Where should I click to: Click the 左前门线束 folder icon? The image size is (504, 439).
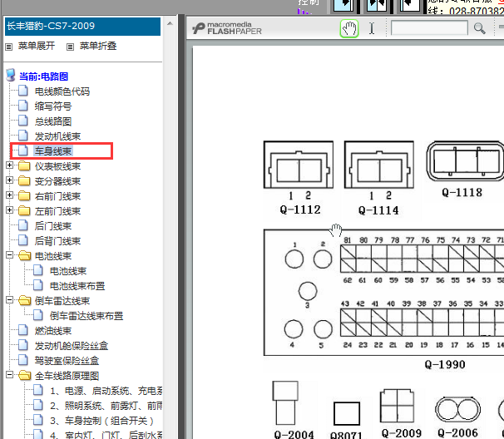(x=24, y=211)
